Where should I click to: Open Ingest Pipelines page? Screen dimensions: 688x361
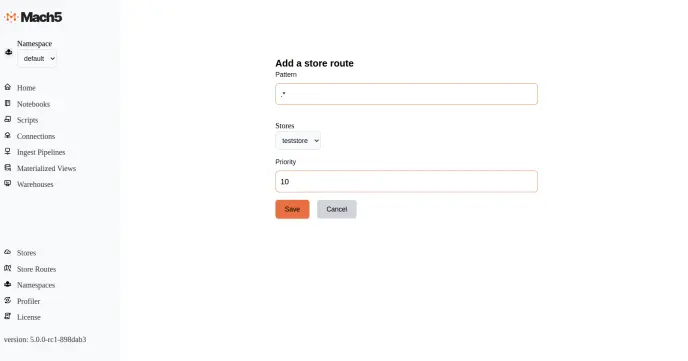coord(41,152)
